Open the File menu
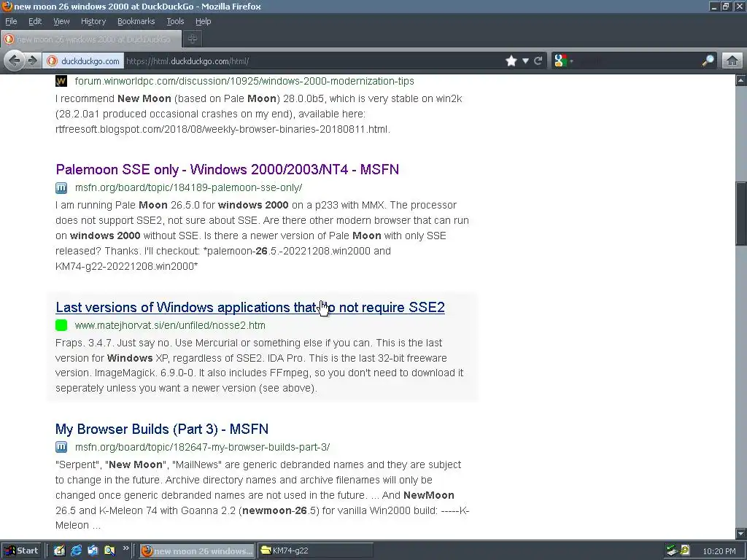This screenshot has height=560, width=747. pos(11,21)
